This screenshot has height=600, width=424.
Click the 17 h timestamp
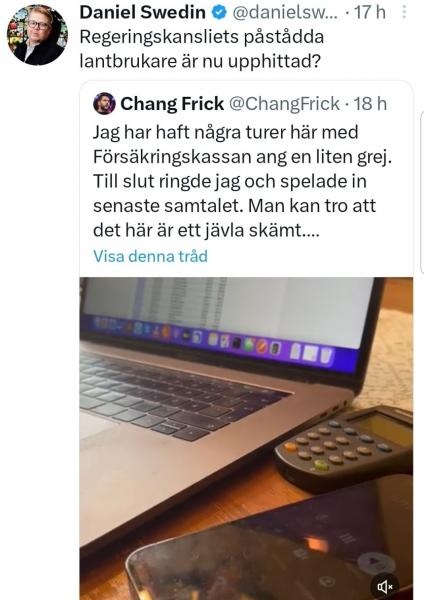(x=369, y=12)
